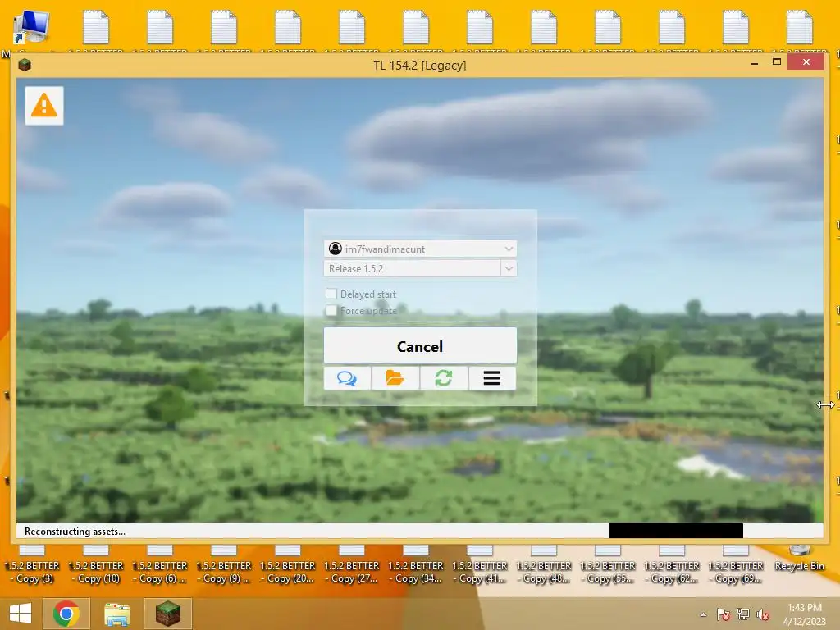Click the Reconstructing assets progress bar

[x=419, y=531]
